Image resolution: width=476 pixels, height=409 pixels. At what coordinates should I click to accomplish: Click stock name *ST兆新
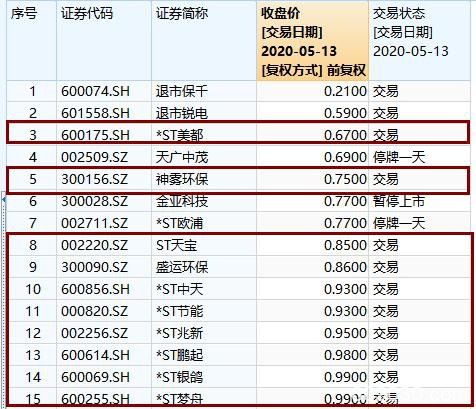tap(179, 333)
